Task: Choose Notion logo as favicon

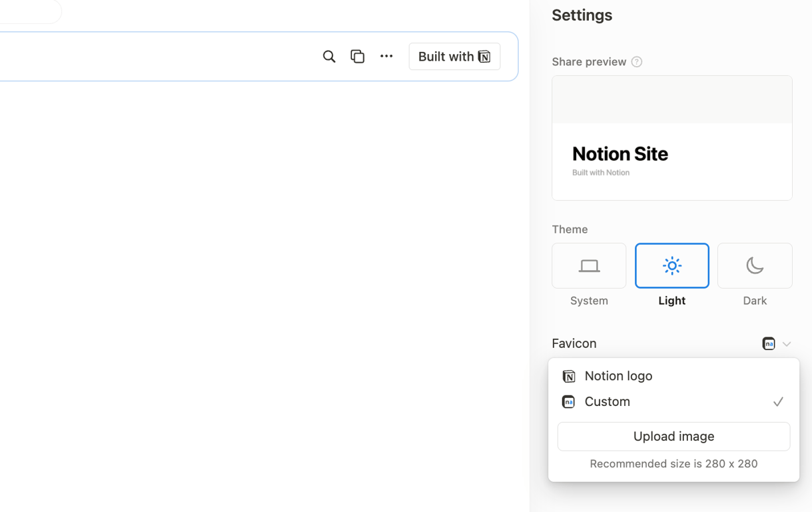Action: coord(673,376)
